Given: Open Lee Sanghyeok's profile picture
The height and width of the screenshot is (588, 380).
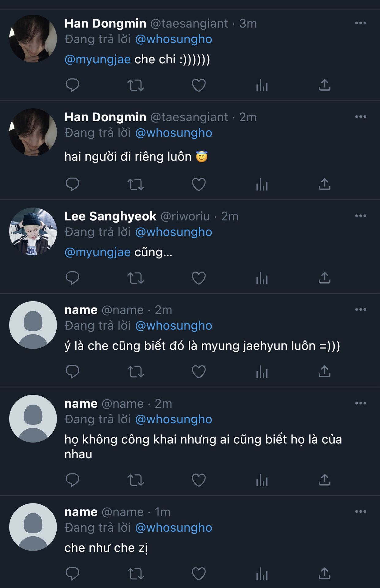Looking at the screenshot, I should (x=33, y=232).
